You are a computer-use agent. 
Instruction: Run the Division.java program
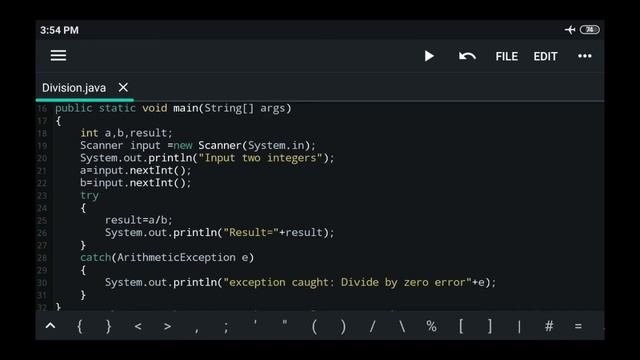point(429,56)
